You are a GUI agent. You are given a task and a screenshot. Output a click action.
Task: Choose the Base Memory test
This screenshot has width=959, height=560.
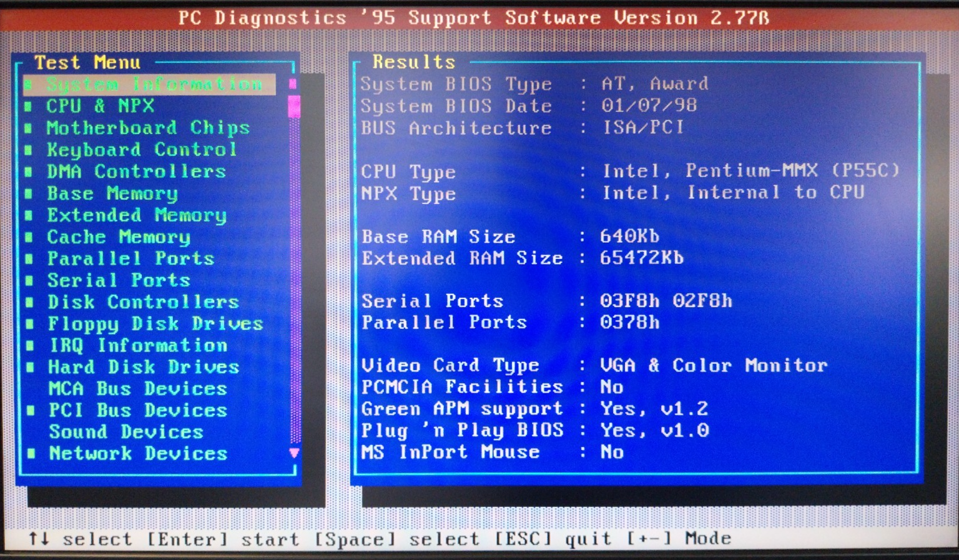(112, 194)
